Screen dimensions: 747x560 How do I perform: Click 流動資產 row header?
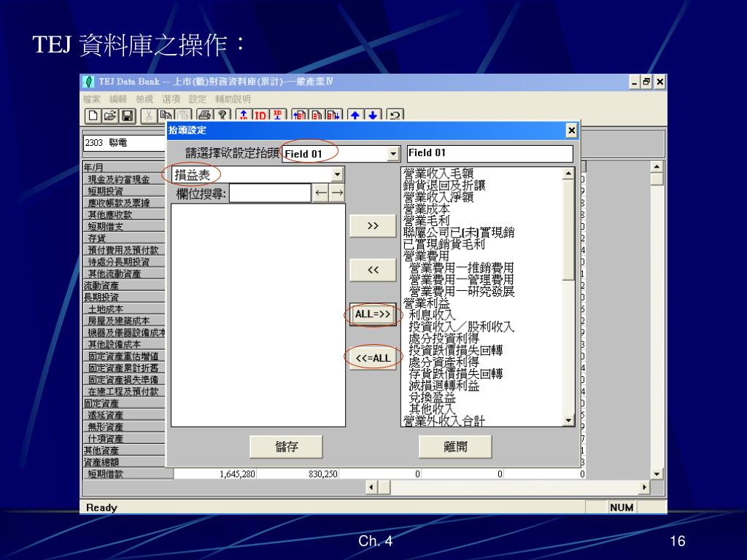(x=124, y=286)
